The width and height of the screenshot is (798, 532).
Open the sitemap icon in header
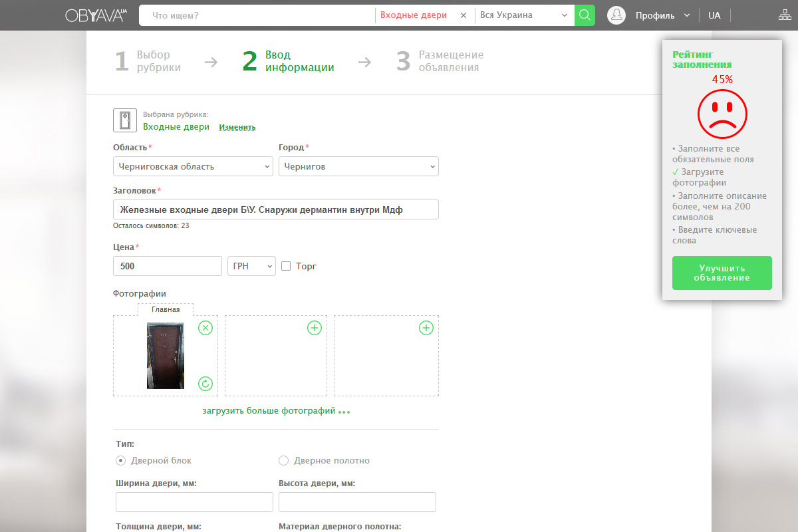pyautogui.click(x=785, y=15)
